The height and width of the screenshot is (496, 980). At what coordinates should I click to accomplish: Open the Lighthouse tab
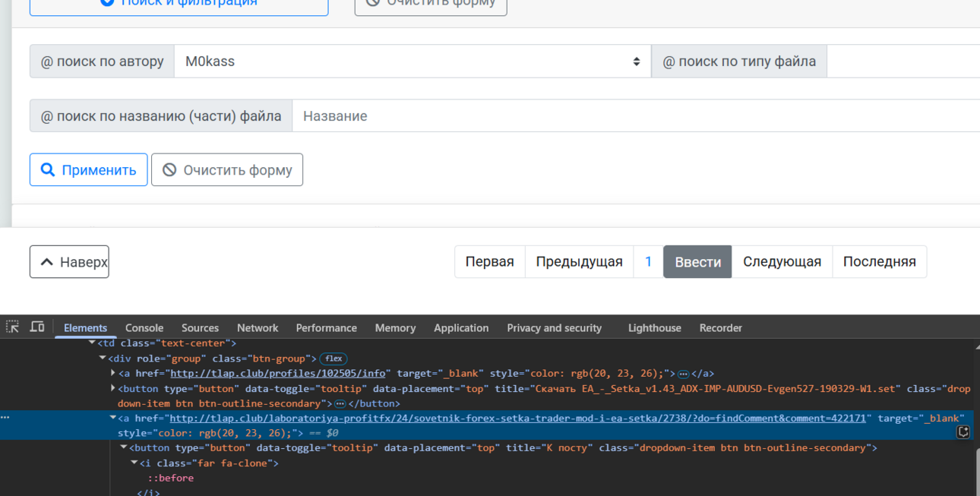pyautogui.click(x=655, y=328)
